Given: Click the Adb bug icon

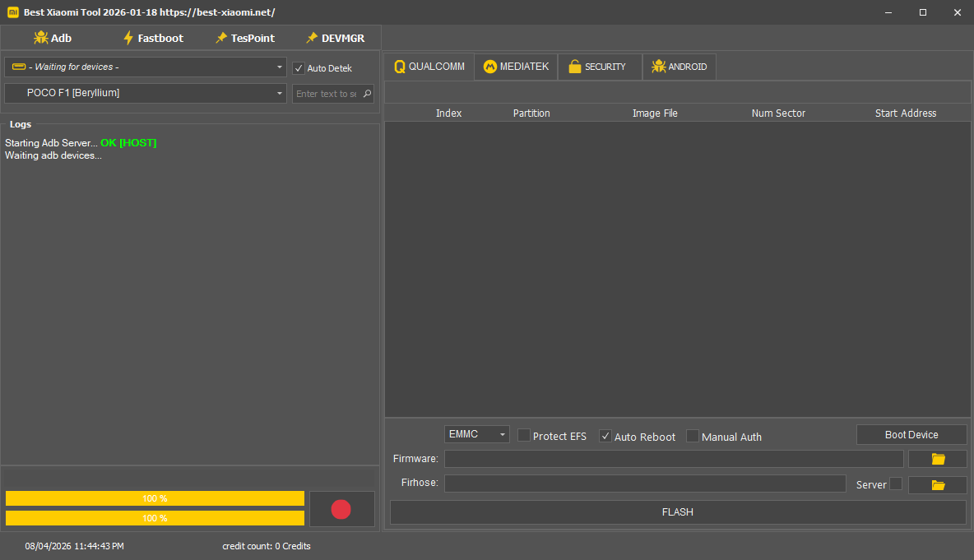Looking at the screenshot, I should pos(41,38).
